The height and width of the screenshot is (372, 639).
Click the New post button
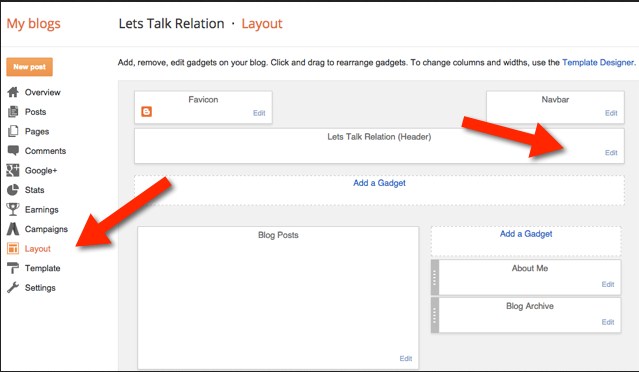click(x=29, y=67)
